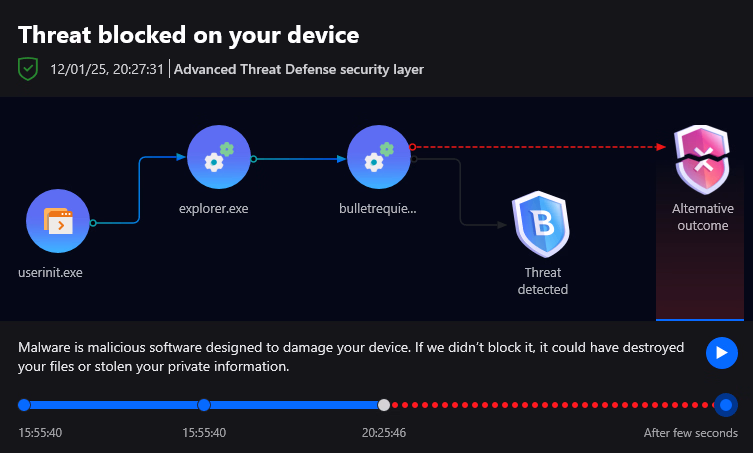Click the bulletrequie... truncated process name

coord(378,210)
